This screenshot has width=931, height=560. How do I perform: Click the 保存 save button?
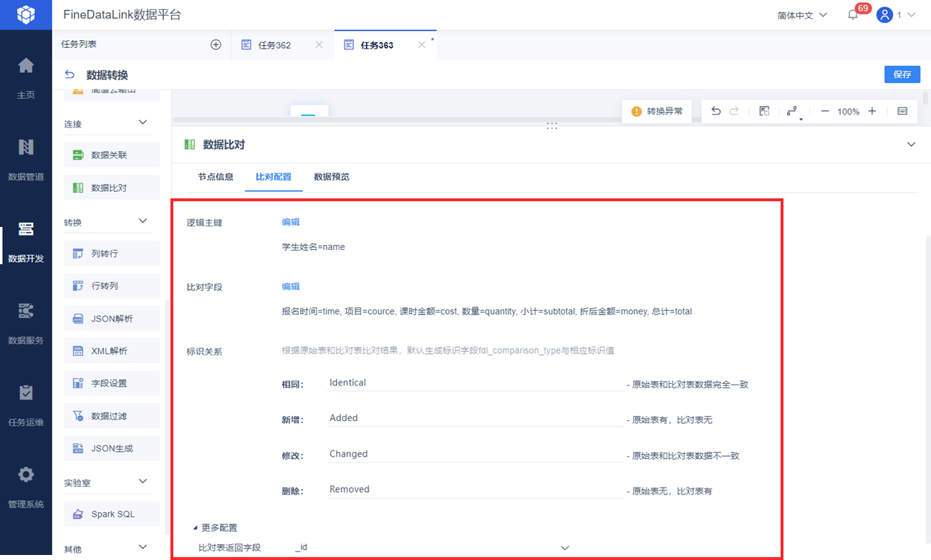(902, 74)
